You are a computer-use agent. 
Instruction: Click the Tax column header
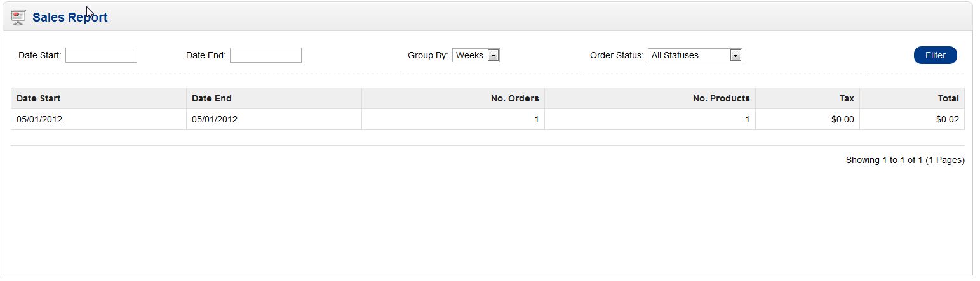pyautogui.click(x=847, y=98)
